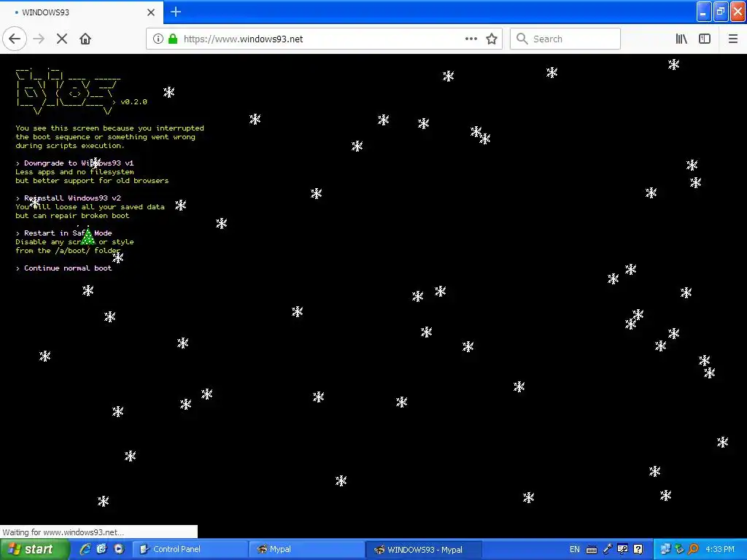Screen dimensions: 747x560
Task: Open the Library icon
Action: (682, 39)
